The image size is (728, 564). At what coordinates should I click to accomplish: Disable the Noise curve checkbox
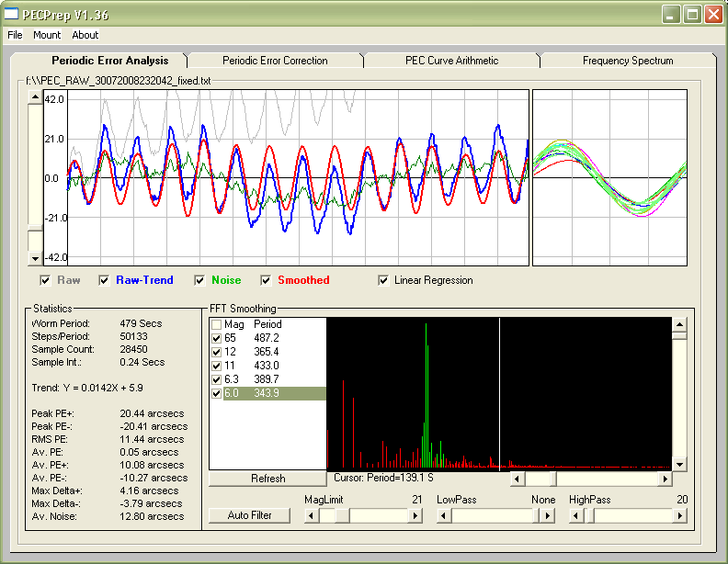(x=200, y=280)
